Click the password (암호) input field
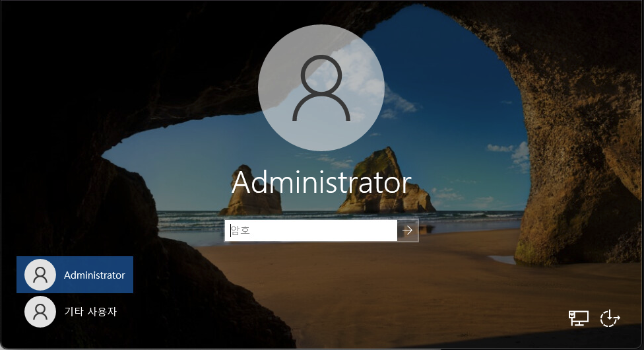 [311, 230]
